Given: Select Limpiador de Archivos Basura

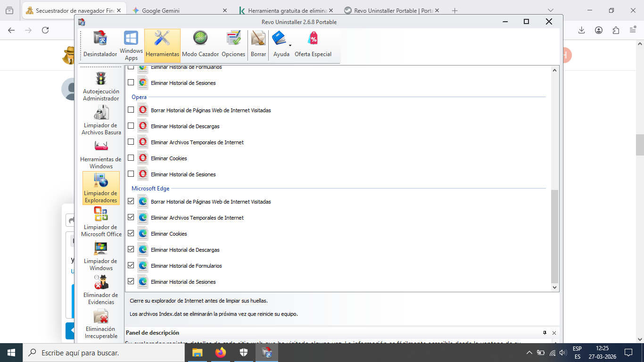Looking at the screenshot, I should click(101, 120).
